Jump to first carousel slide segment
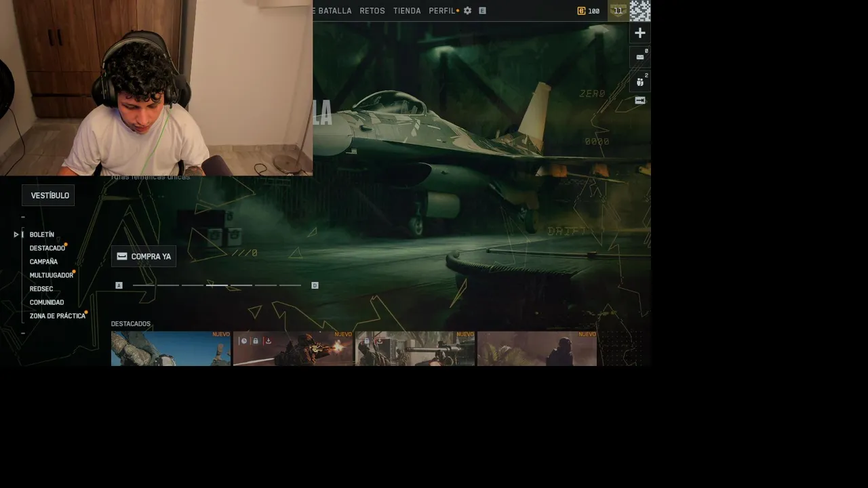The height and width of the screenshot is (488, 868). (x=144, y=285)
